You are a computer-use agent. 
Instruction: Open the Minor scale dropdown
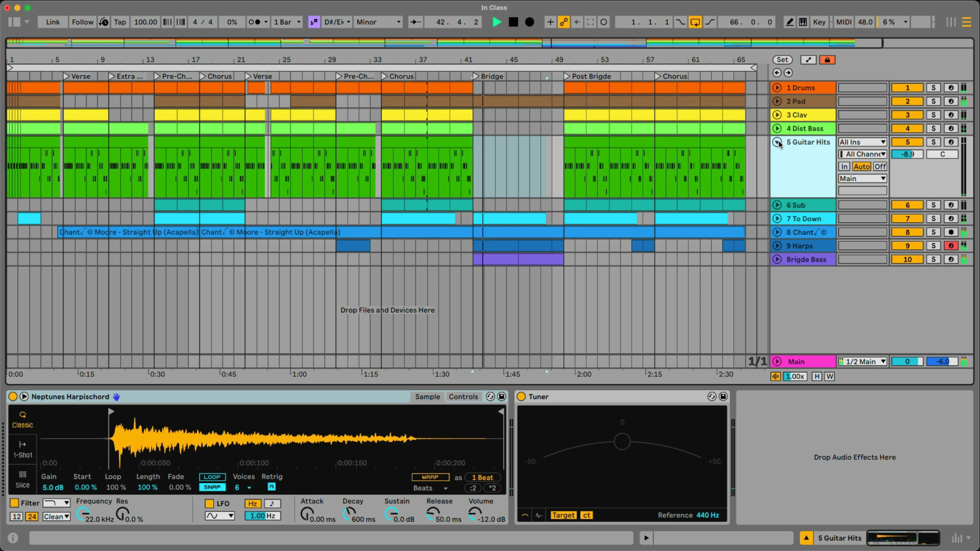click(x=378, y=22)
